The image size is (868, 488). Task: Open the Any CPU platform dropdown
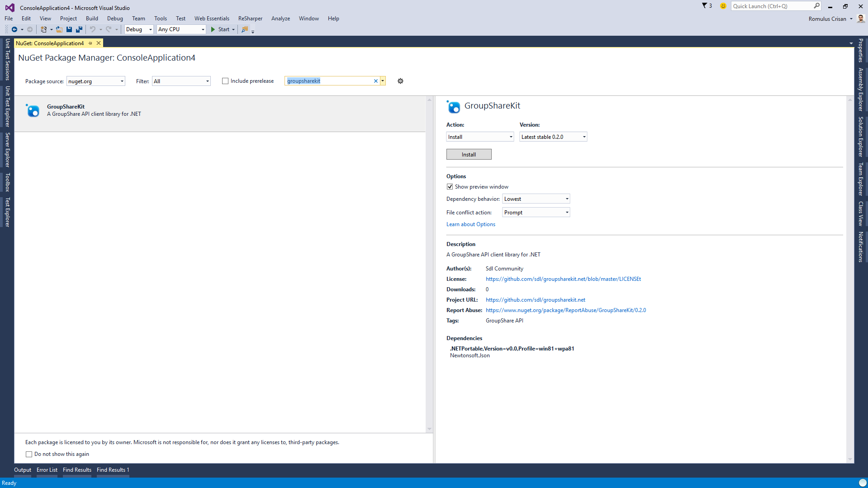pyautogui.click(x=181, y=29)
